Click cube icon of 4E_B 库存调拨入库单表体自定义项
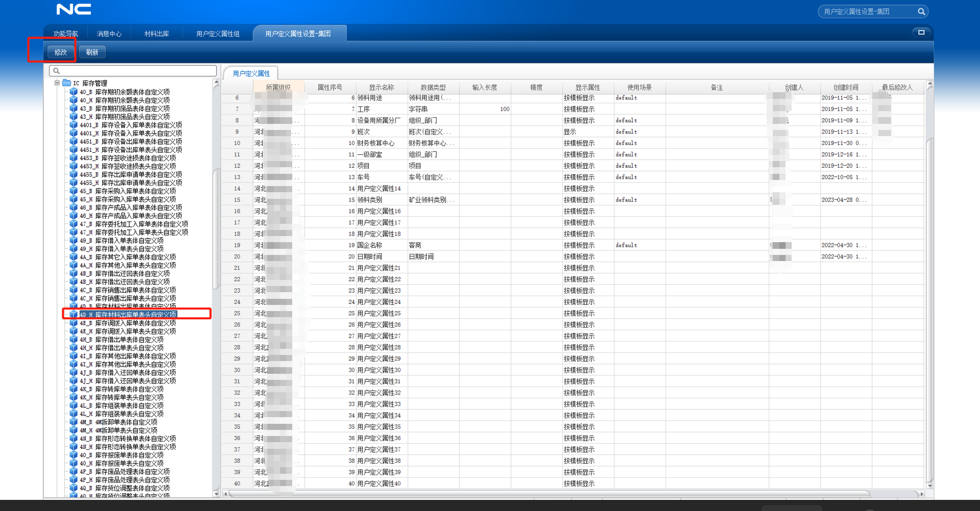This screenshot has height=511, width=980. tap(73, 323)
